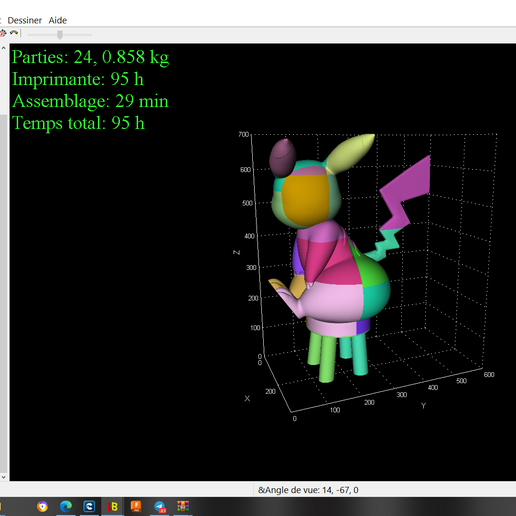Open the blue C app in taskbar
This screenshot has width=516, height=516.
[89, 507]
